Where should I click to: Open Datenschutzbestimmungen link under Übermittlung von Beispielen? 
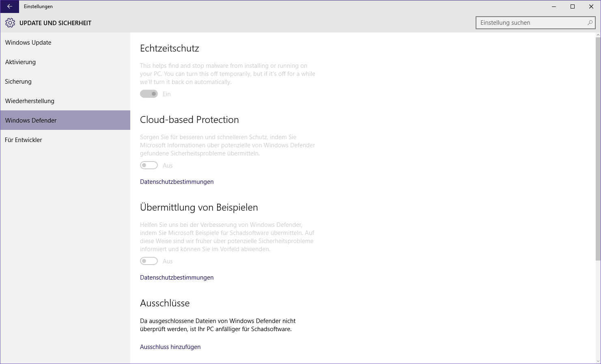coord(177,278)
